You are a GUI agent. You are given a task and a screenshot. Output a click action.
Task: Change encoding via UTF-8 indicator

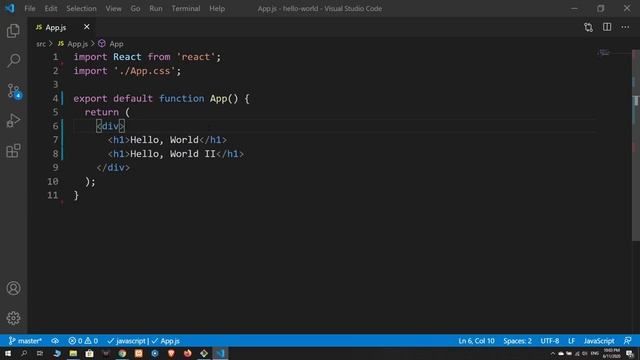point(550,341)
